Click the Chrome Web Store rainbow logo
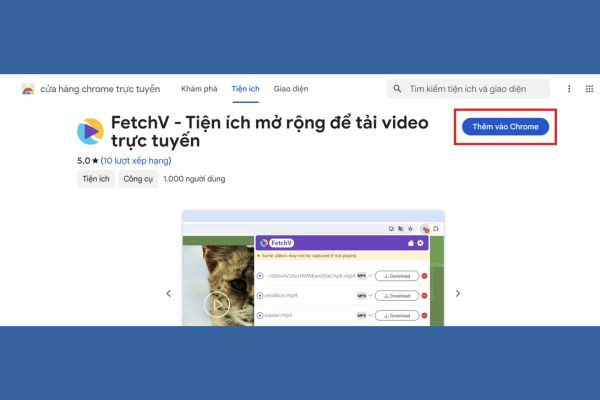This screenshot has width=600, height=400. [x=28, y=89]
